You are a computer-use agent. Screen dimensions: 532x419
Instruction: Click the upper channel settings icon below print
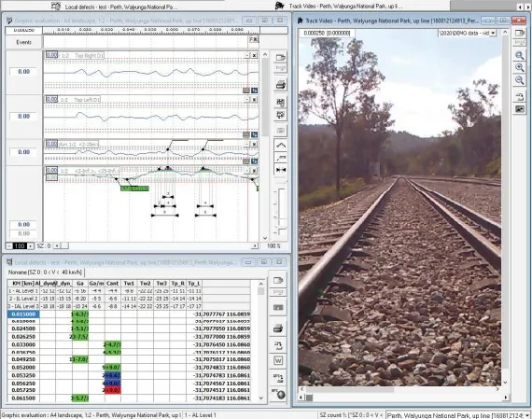pos(281,102)
